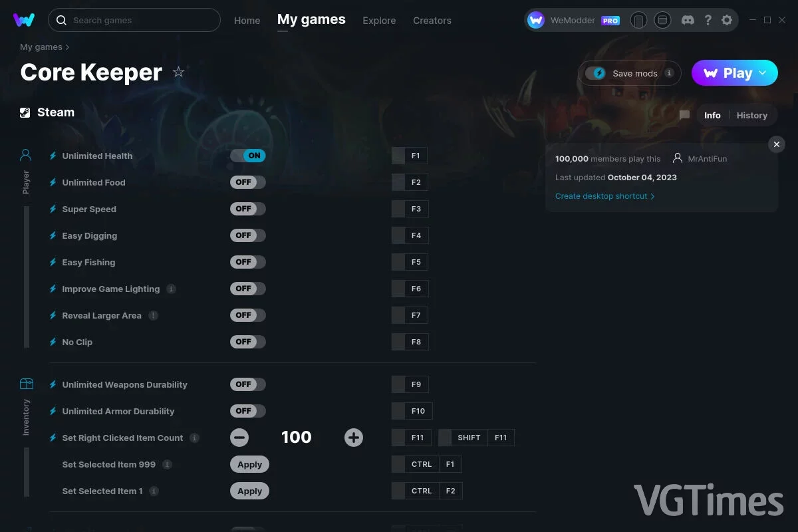
Task: Open the Discord icon in top bar
Action: 688,20
